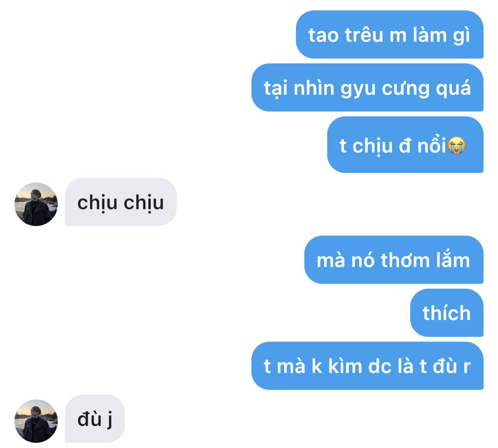The height and width of the screenshot is (448, 498).
Task: Click the gray "chịu chịu" reply bubble
Action: (121, 202)
